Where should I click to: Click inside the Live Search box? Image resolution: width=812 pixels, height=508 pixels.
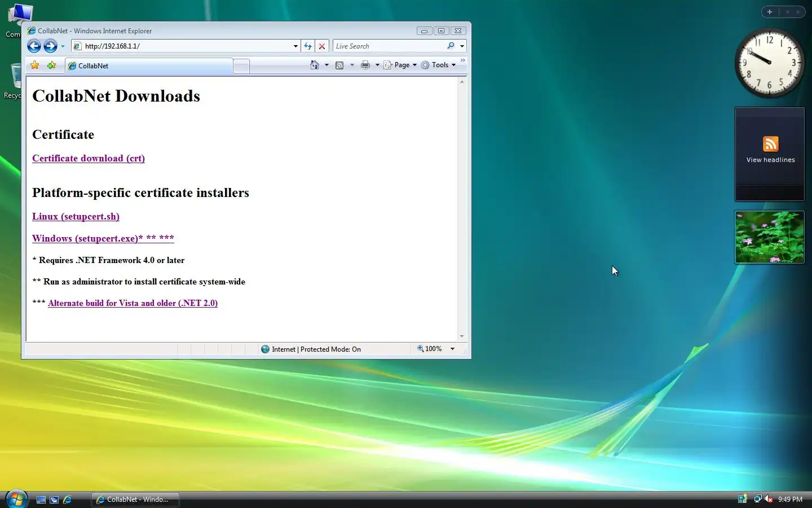tap(389, 46)
